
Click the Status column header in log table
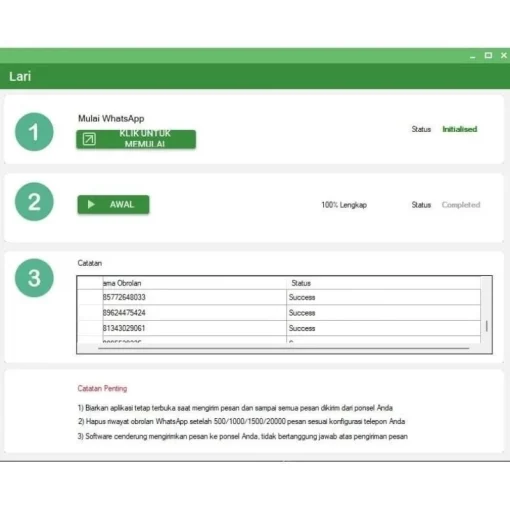pos(383,283)
